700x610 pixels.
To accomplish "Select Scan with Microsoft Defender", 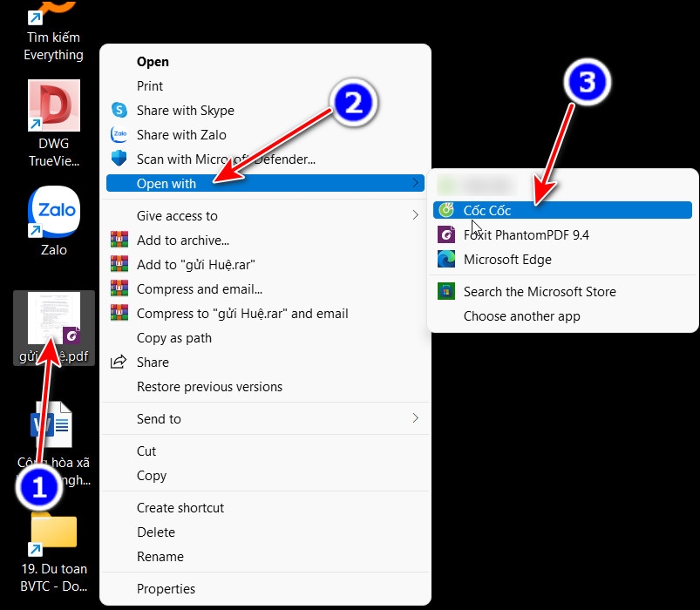I will click(265, 159).
